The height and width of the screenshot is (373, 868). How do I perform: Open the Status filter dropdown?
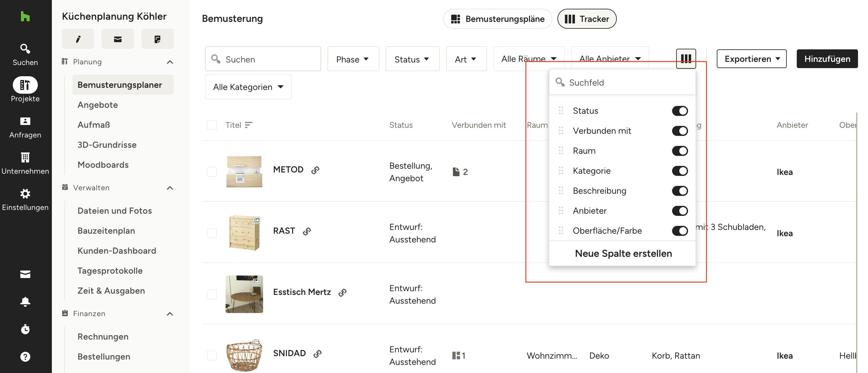(x=412, y=59)
